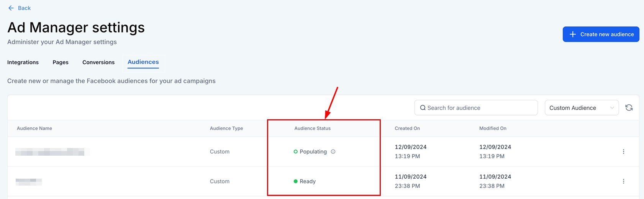
Task: Select the Audiences tab
Action: (143, 62)
